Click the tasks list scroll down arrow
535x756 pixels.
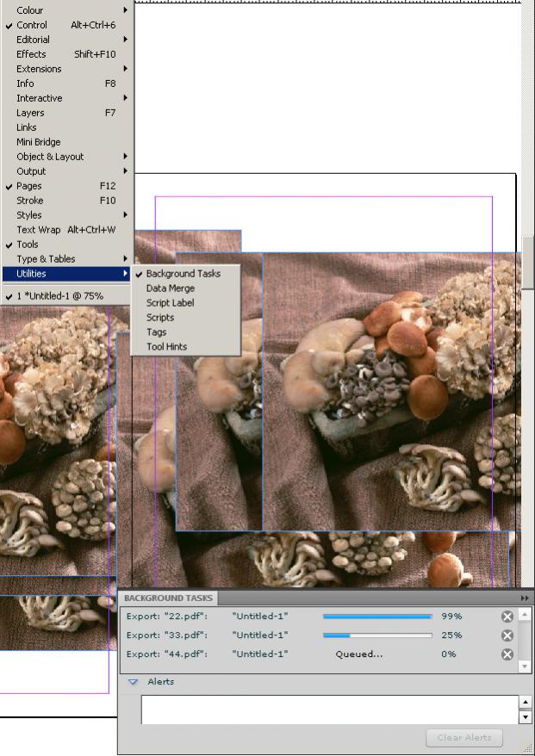[526, 666]
